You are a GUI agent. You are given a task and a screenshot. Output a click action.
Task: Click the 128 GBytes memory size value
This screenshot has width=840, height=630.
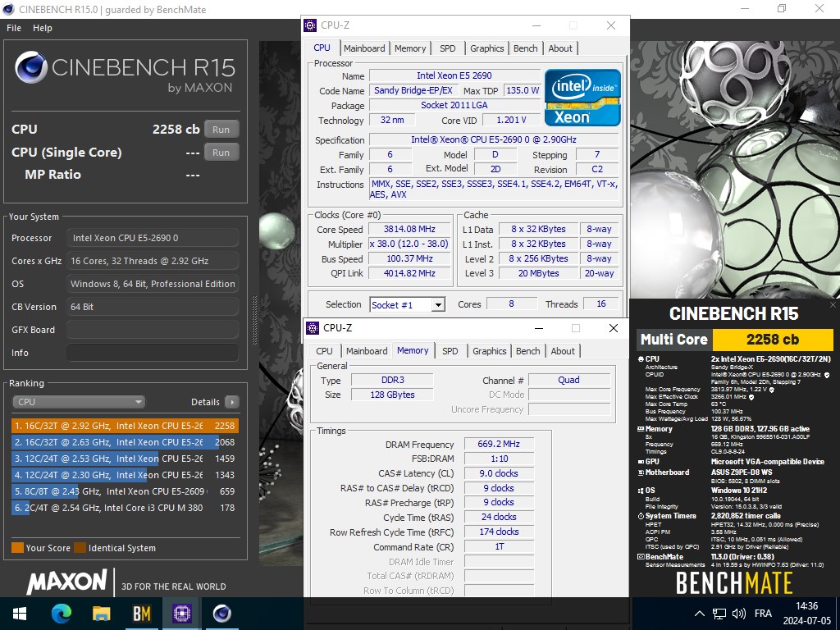(392, 395)
